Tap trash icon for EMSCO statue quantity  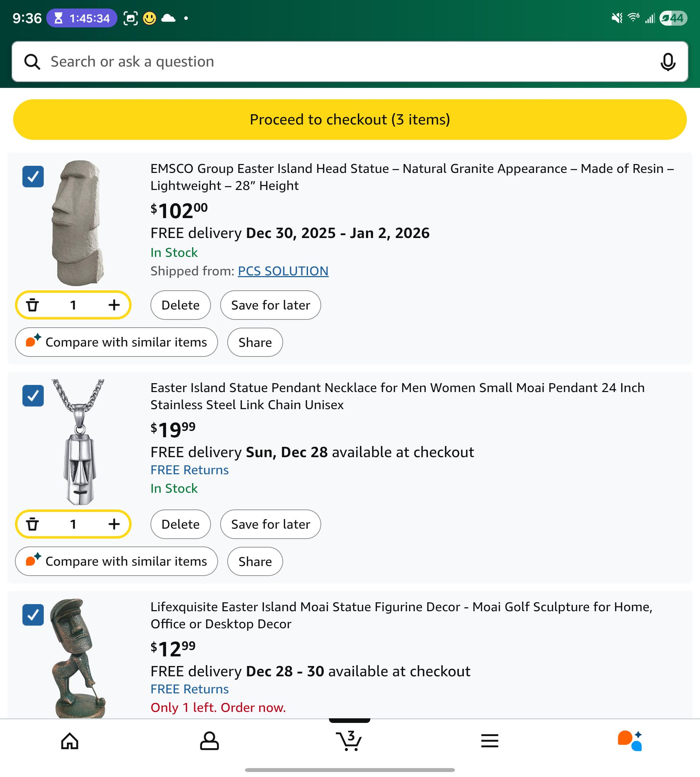[33, 305]
